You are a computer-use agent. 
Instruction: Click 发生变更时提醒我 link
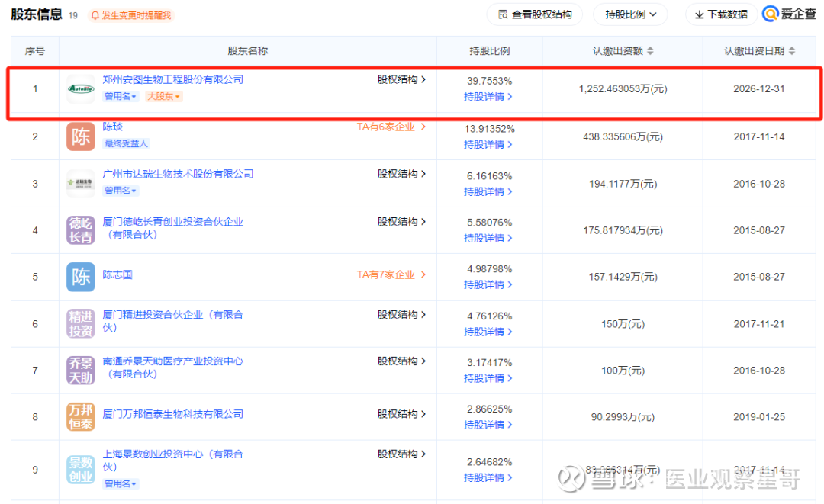tap(136, 16)
